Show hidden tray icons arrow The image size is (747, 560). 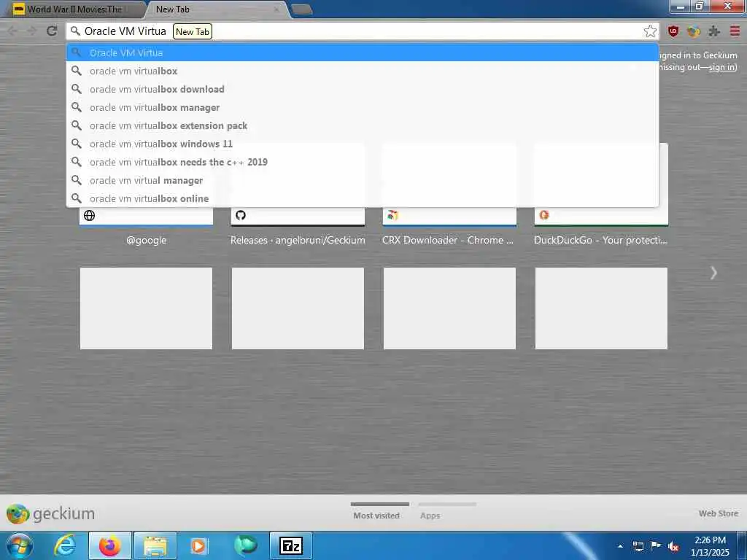point(620,546)
